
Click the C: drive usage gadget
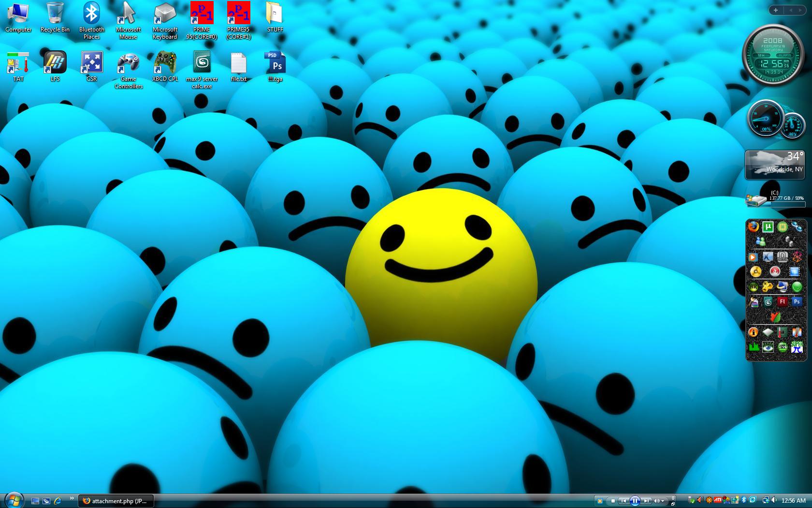coord(775,198)
